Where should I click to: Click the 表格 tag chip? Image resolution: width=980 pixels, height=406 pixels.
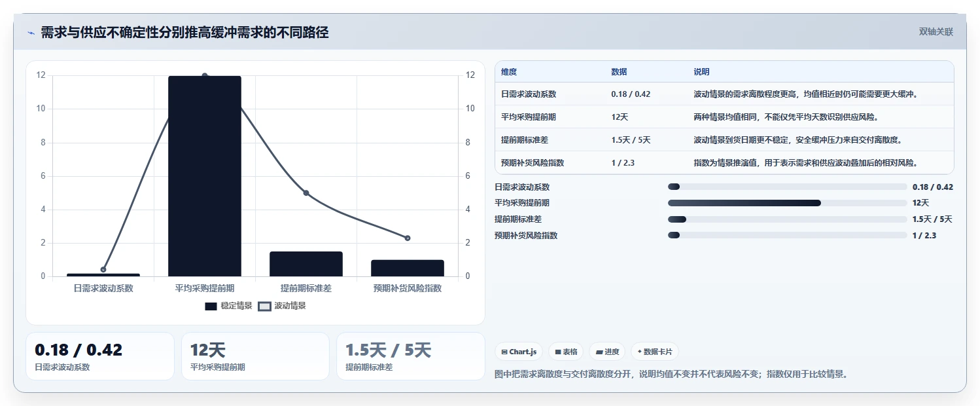(x=566, y=352)
